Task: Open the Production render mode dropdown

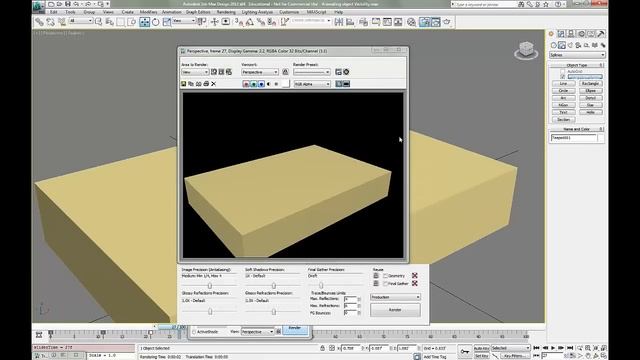Action: coord(395,297)
